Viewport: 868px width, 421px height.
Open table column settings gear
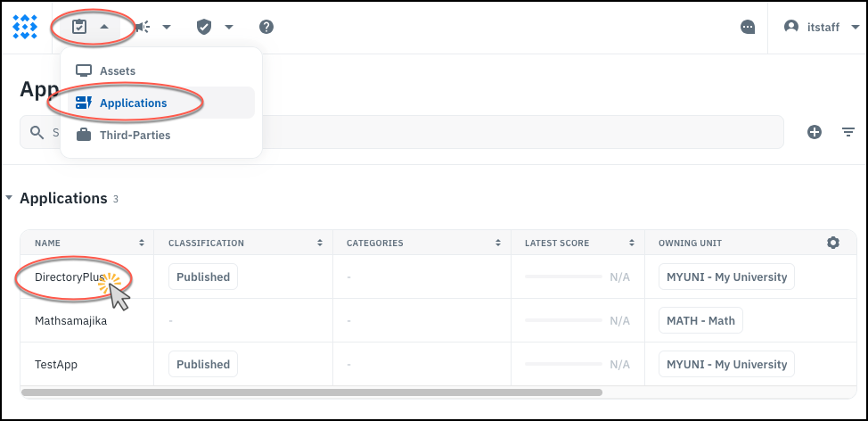coord(833,243)
